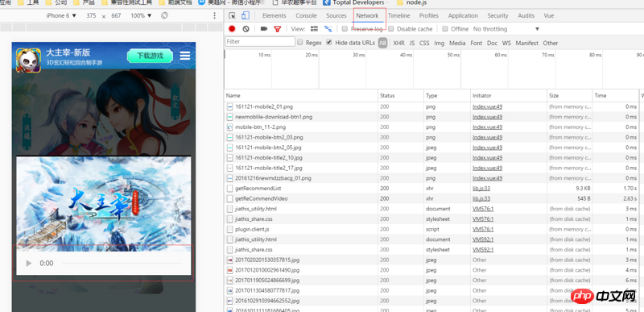Click the network Filter text field
Viewport: 644px width, 312px height.
pyautogui.click(x=260, y=41)
